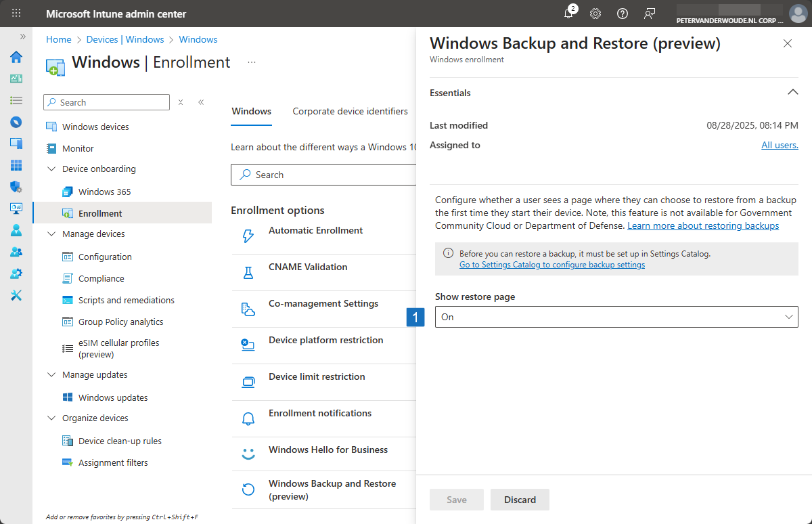Screen dimensions: 812x524
Task: Click the Discard button
Action: click(520, 500)
